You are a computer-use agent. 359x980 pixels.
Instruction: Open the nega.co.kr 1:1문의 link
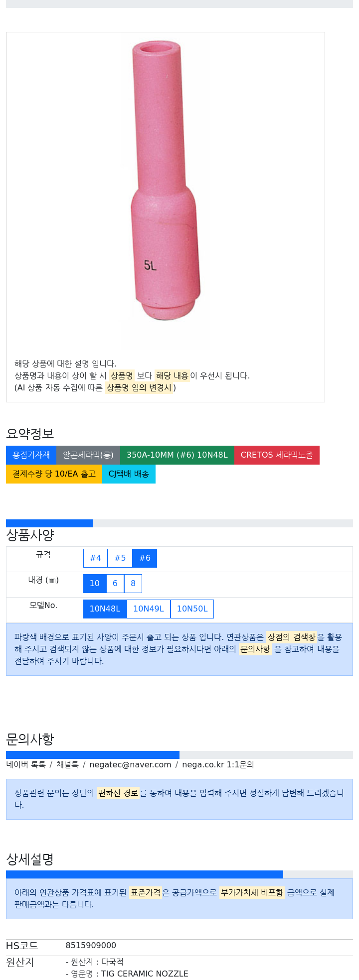(218, 764)
